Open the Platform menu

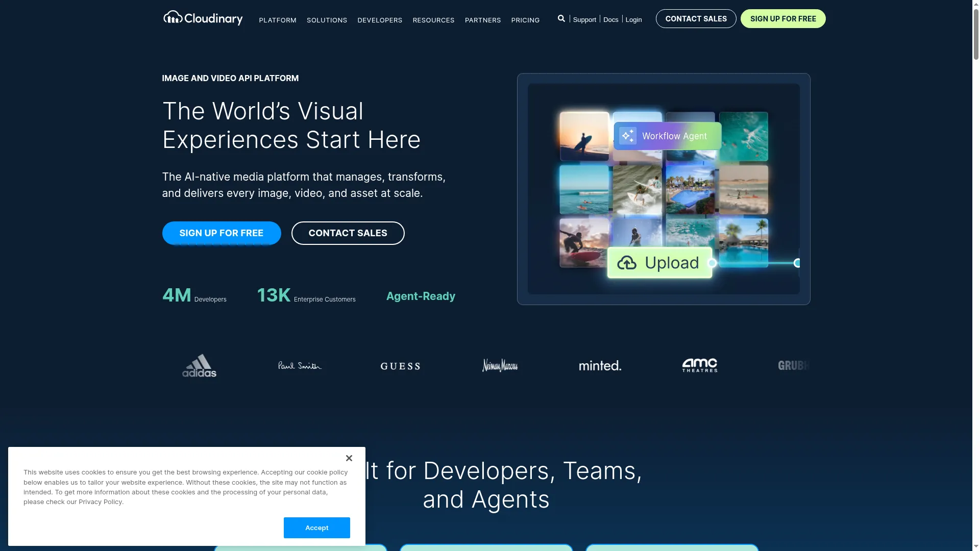pyautogui.click(x=278, y=20)
